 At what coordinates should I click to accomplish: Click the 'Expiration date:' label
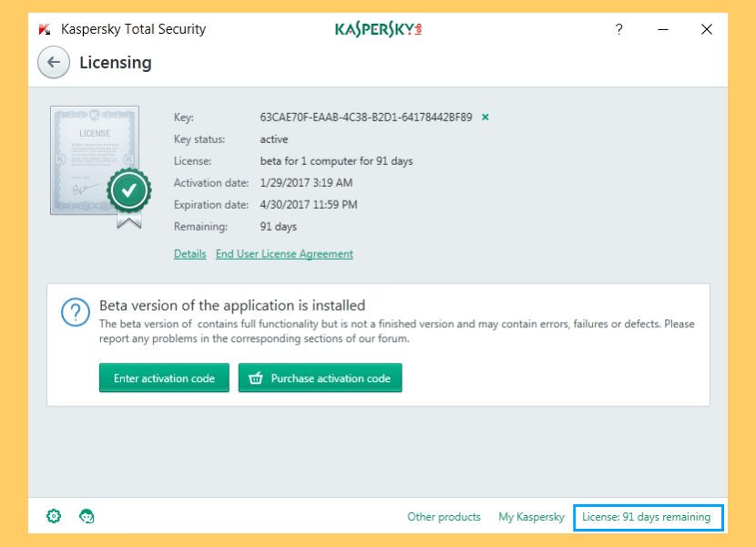coord(211,205)
